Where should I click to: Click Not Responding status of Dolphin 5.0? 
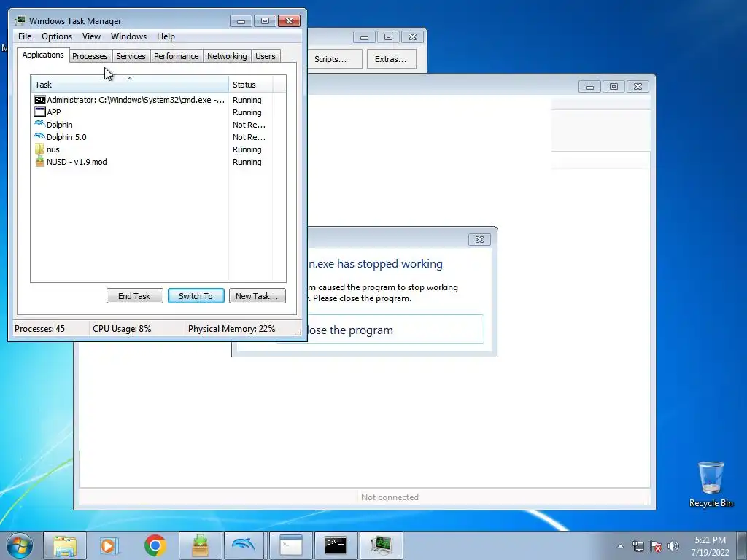click(249, 137)
